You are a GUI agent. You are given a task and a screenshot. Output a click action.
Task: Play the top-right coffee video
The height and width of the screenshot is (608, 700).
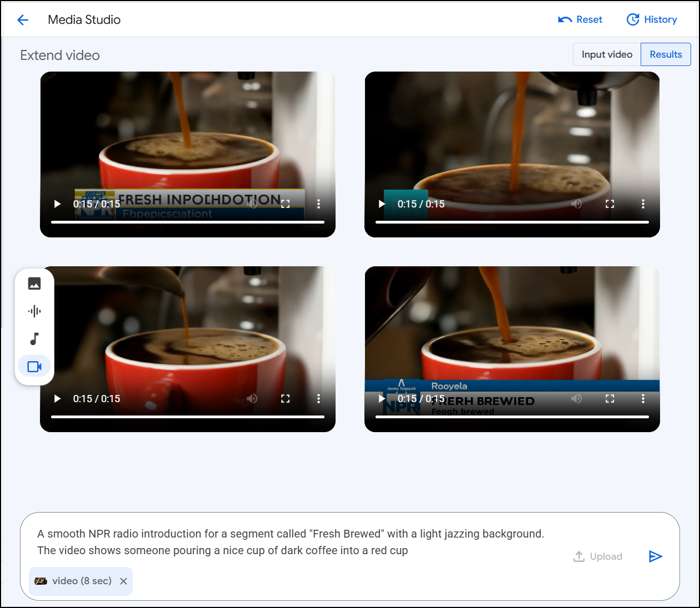point(382,204)
